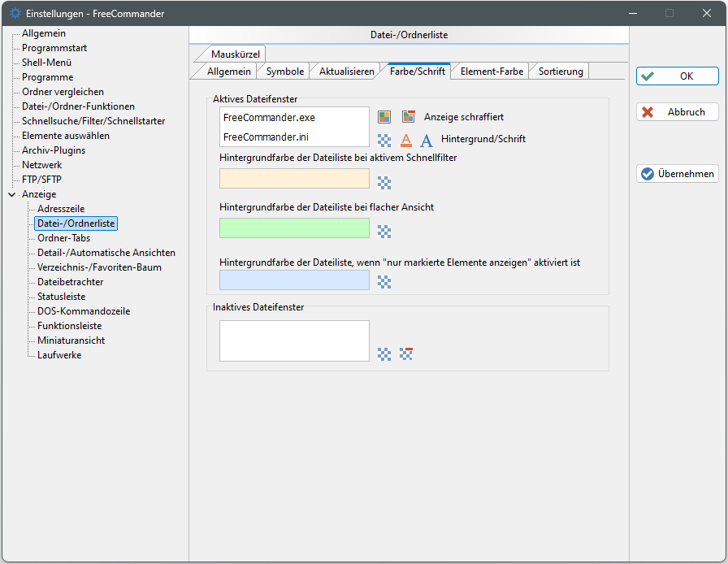Screen dimensions: 728x564
Task: Collapse the Anzeige tree node
Action: tap(12, 194)
